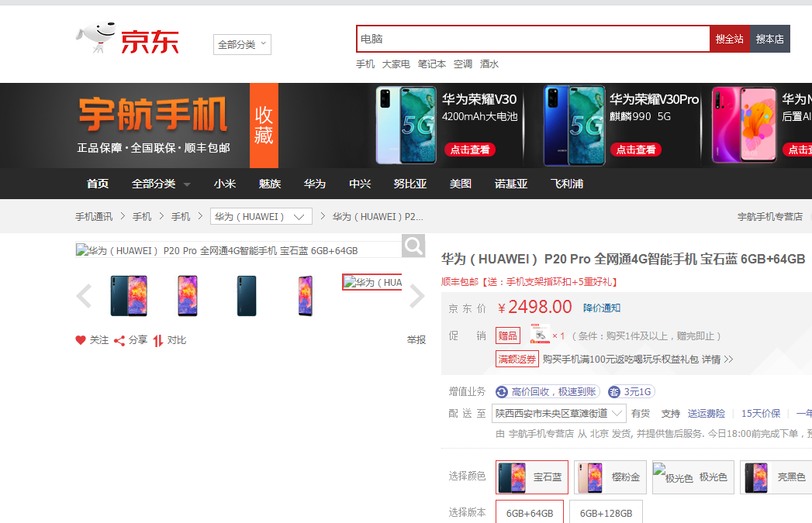Click the 搜全站 search button

730,39
